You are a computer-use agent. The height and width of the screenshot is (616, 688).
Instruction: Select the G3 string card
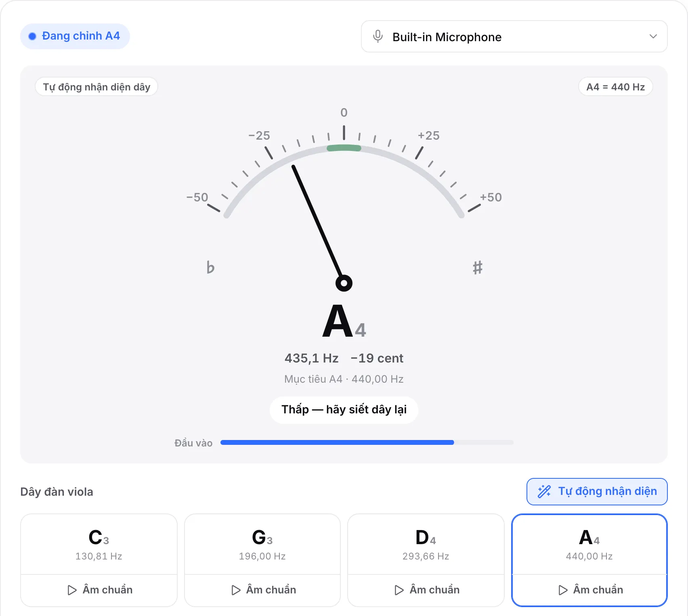coord(262,544)
